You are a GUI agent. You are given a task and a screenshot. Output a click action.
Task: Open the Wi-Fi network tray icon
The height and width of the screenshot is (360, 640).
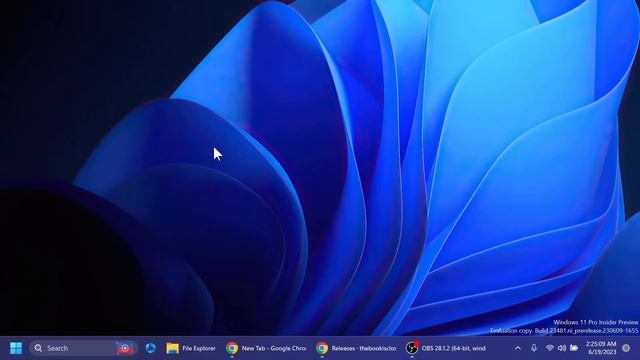tap(550, 348)
